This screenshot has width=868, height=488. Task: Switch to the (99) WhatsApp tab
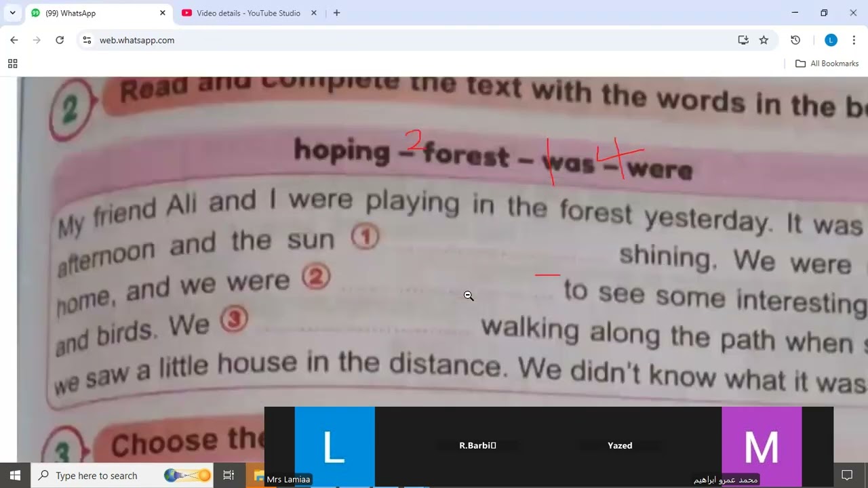[x=98, y=13]
